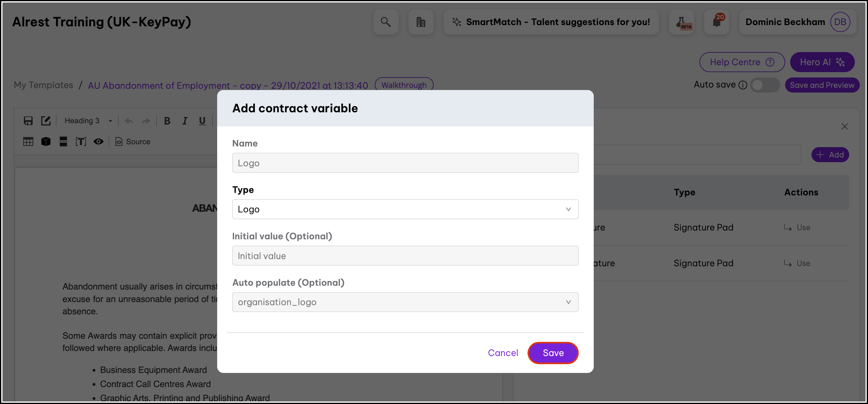This screenshot has height=404, width=868.
Task: Open the Heading 3 style dropdown
Action: [88, 121]
